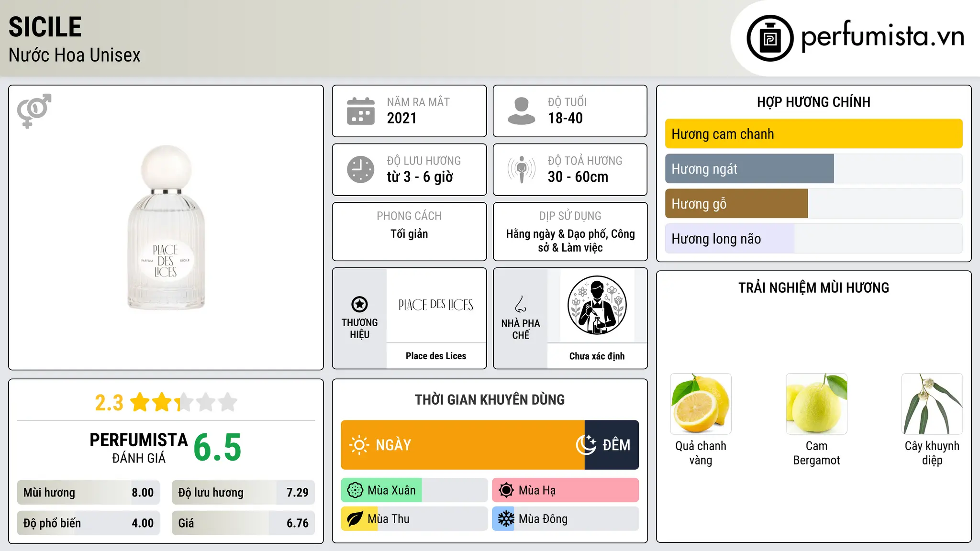Viewport: 980px width, 551px height.
Task: Click the Mùa Hạ season bar
Action: click(566, 490)
